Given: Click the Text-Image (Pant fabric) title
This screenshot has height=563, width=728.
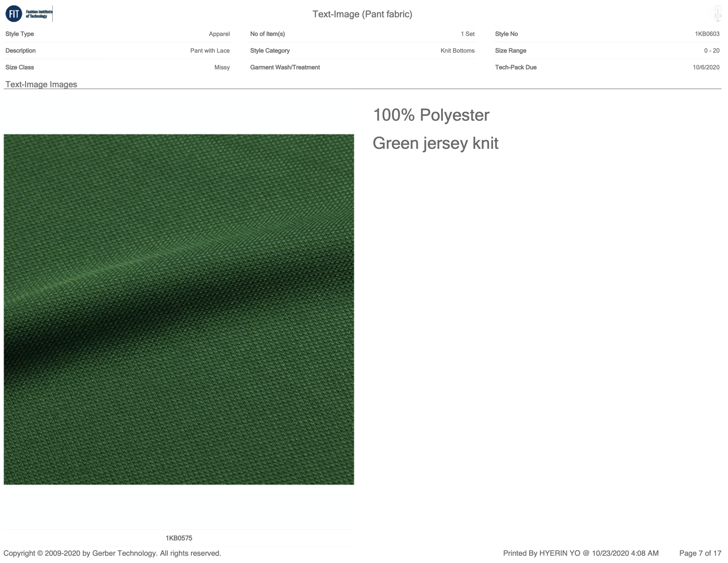Looking at the screenshot, I should pos(362,14).
